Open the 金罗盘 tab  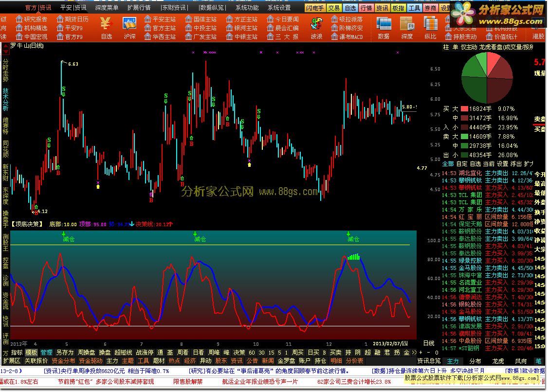286,360
